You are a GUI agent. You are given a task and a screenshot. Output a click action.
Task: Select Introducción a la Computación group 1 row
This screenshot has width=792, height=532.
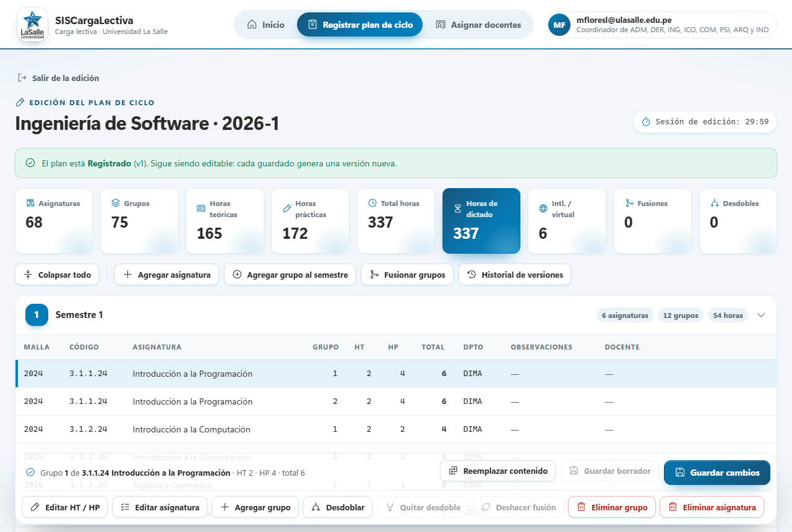coord(396,429)
